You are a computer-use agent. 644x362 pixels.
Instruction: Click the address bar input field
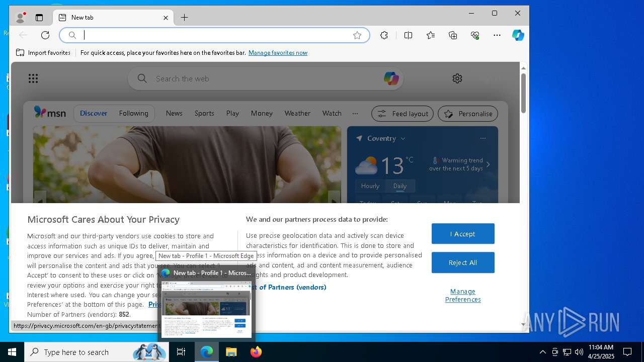click(x=215, y=35)
